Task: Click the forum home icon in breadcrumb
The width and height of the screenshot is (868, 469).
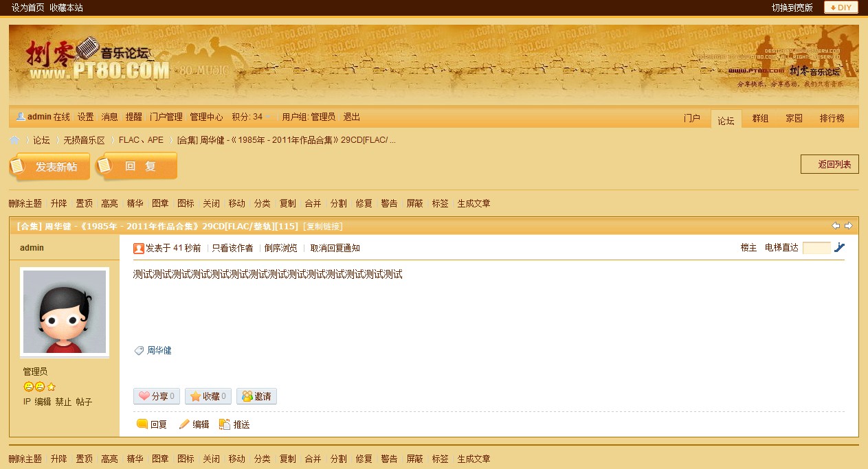Action: (x=14, y=140)
